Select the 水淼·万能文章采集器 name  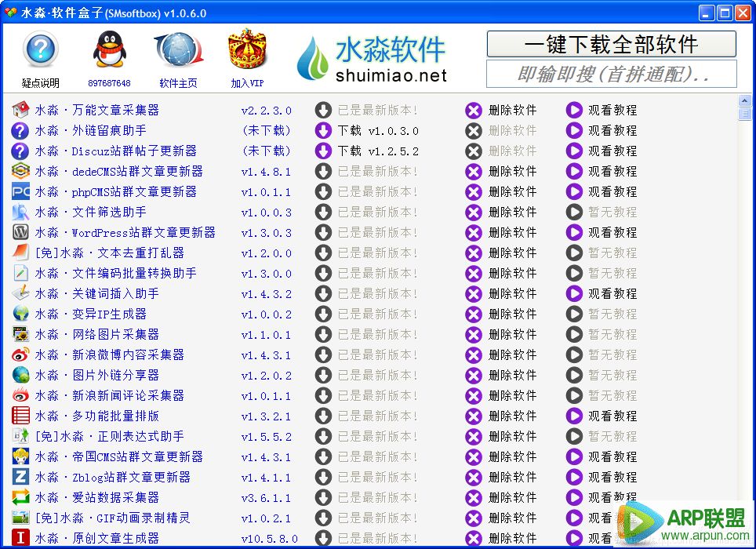[97, 110]
